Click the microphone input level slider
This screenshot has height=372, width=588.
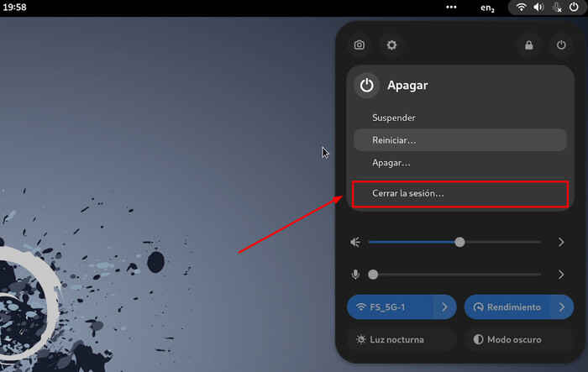click(454, 275)
